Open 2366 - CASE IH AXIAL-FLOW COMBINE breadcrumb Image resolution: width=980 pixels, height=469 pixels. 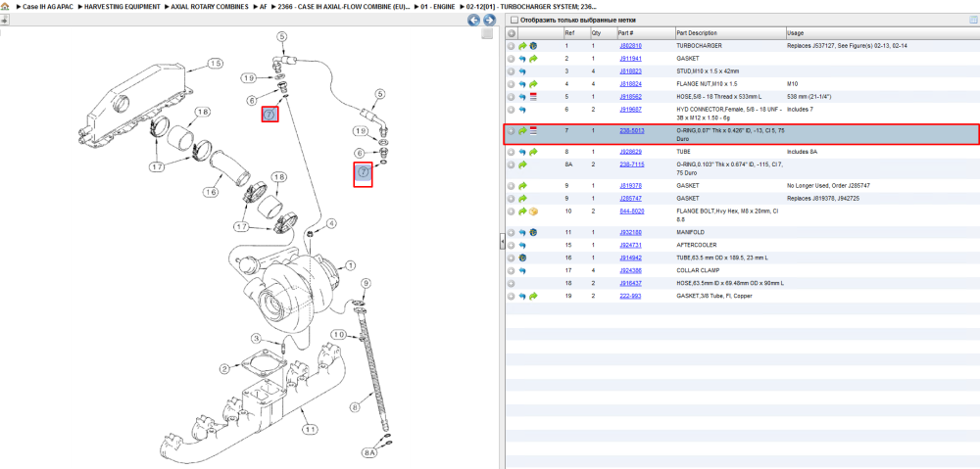point(344,6)
